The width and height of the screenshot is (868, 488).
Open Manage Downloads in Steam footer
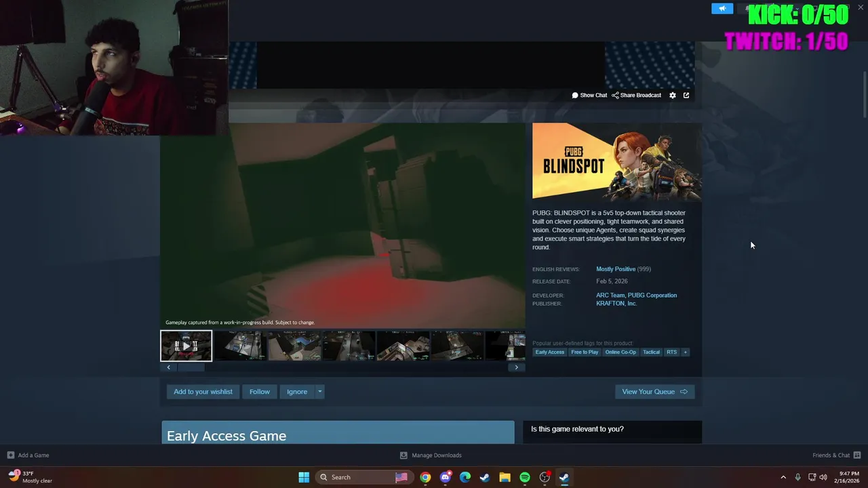coord(431,455)
